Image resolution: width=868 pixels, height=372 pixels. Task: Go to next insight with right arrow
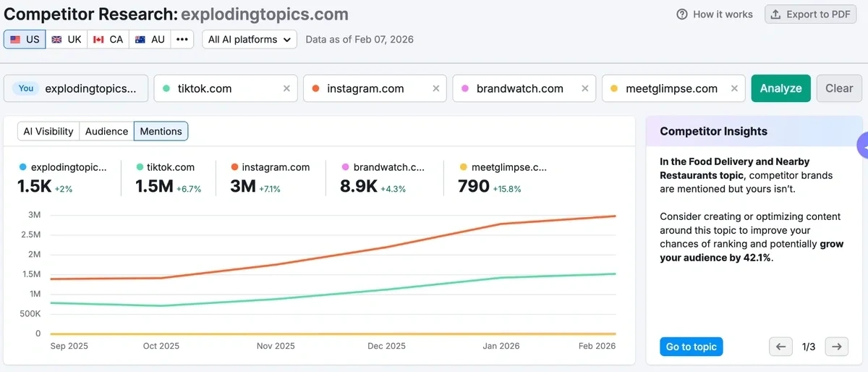tap(836, 347)
